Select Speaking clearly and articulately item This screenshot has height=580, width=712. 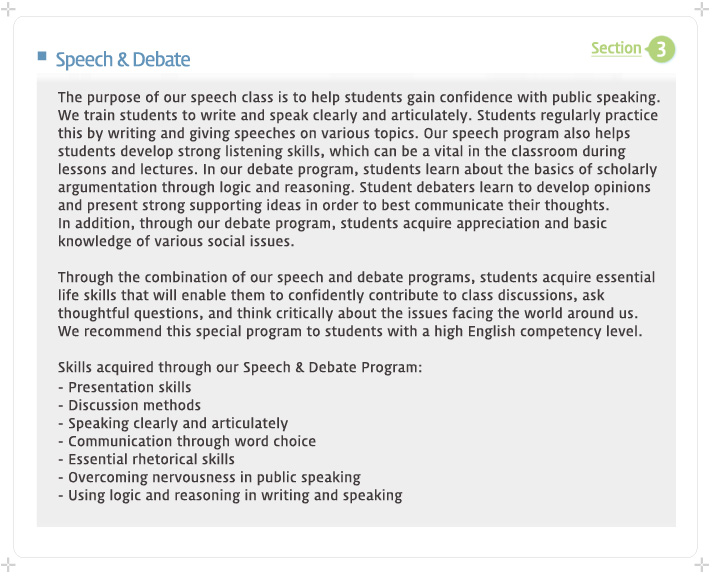(x=173, y=423)
